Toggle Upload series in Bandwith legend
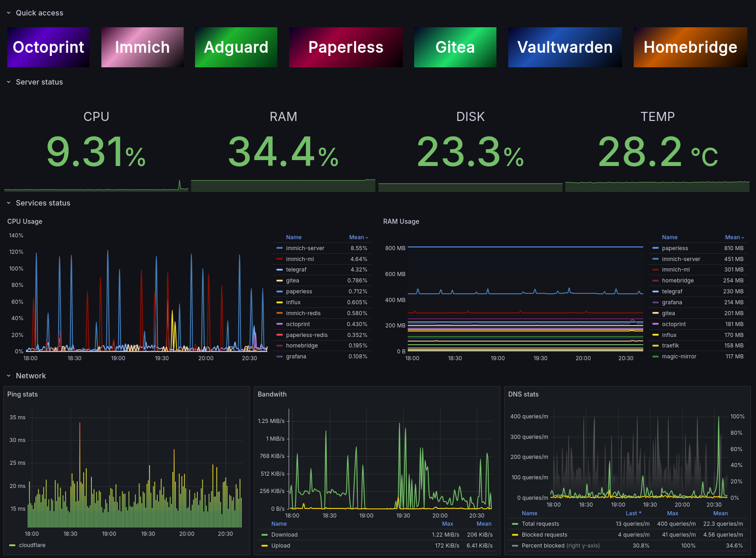The height and width of the screenshot is (558, 756). pos(280,546)
